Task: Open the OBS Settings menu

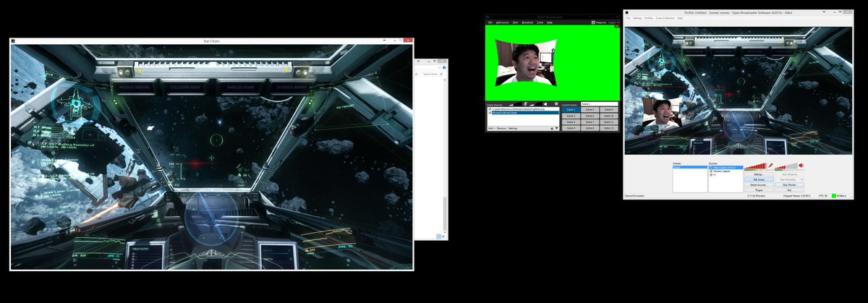Action: click(637, 18)
